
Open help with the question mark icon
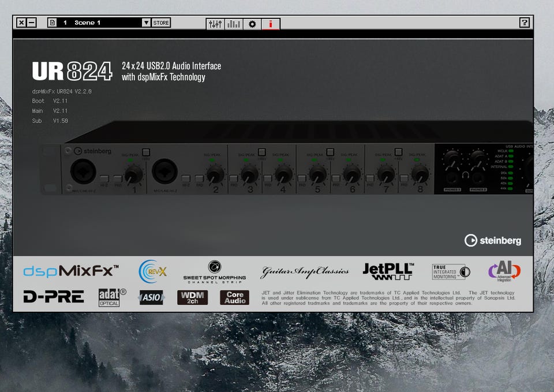click(525, 23)
